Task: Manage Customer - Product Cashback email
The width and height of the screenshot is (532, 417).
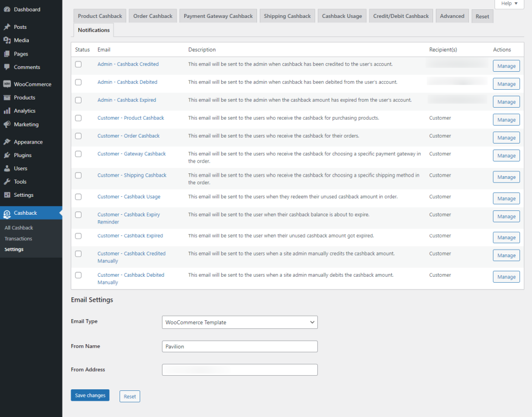Action: pyautogui.click(x=506, y=120)
